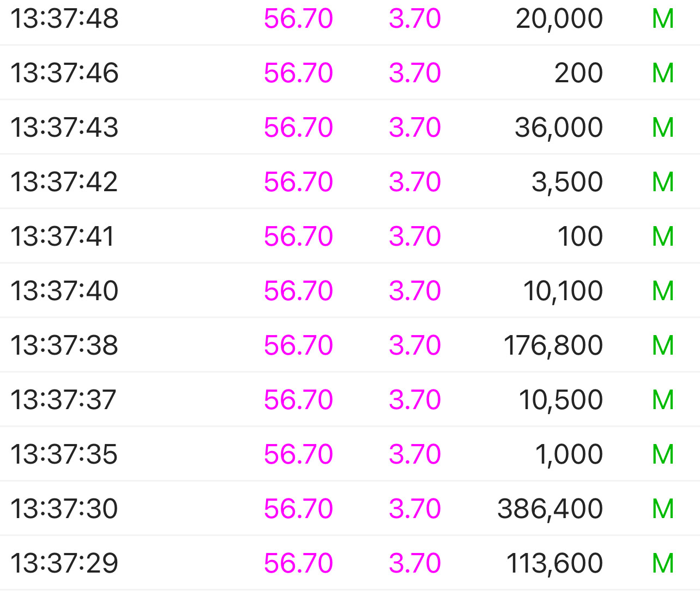Click the 36,000 volume figure
This screenshot has width=700, height=596.
559,127
